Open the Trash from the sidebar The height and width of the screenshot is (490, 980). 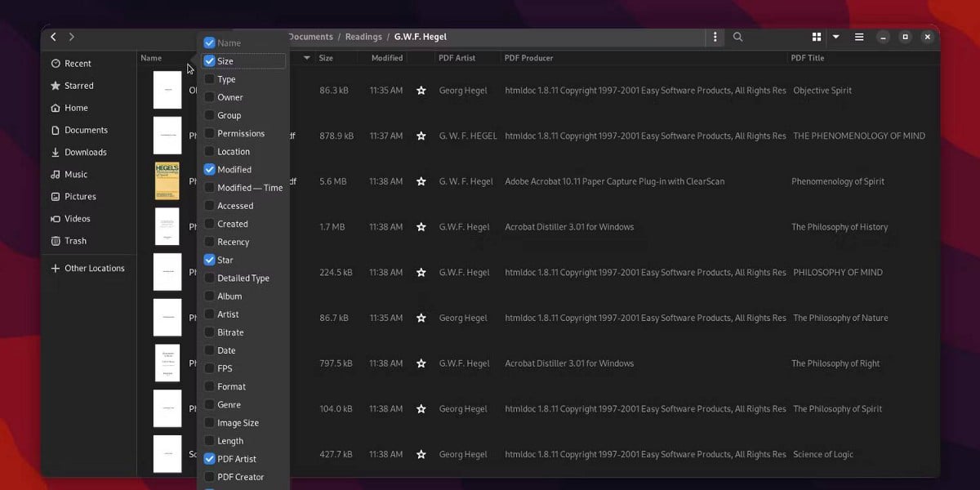click(x=75, y=240)
